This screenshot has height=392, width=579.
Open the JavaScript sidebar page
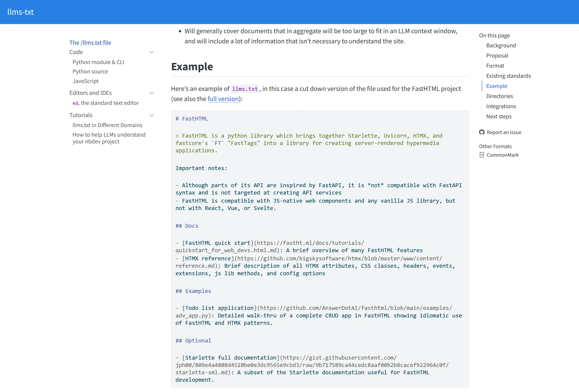[x=86, y=81]
